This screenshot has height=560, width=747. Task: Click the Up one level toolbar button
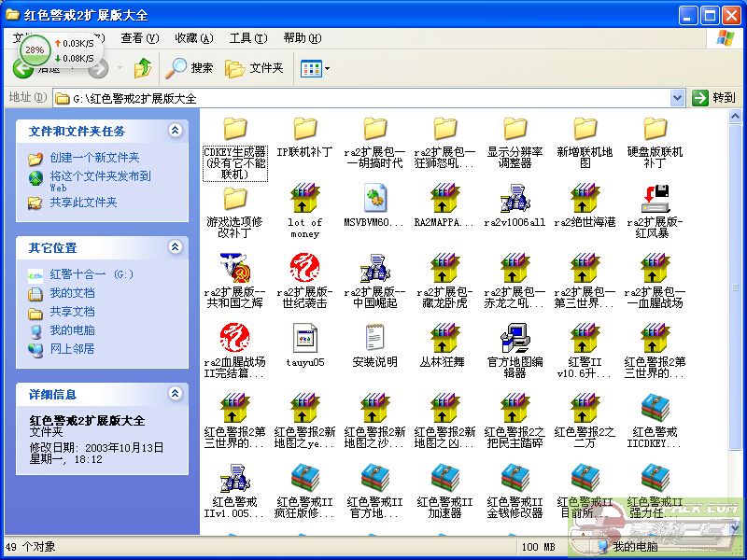point(143,68)
